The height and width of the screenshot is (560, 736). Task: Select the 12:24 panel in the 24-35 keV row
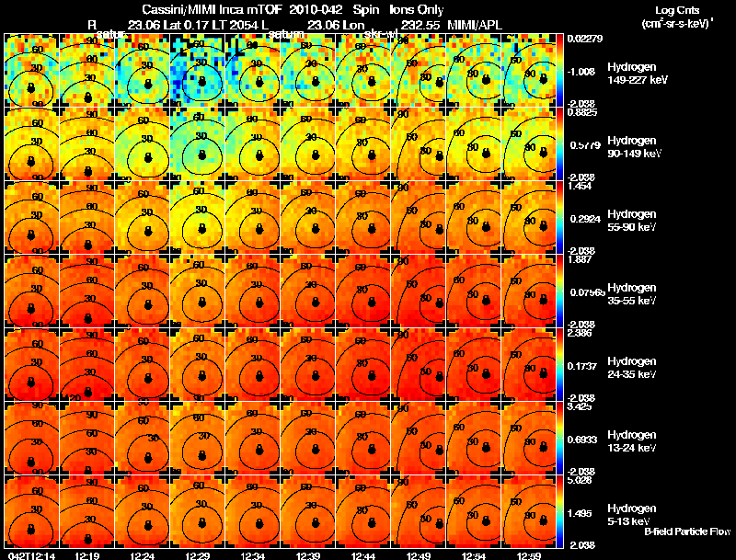[x=143, y=365]
